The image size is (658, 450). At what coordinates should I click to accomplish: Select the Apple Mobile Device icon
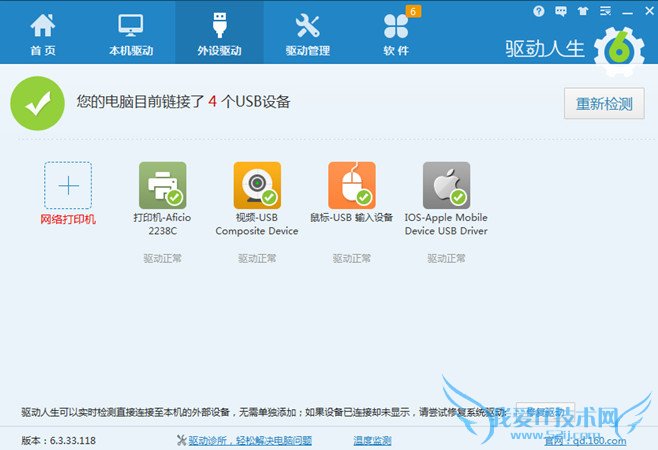coord(446,185)
